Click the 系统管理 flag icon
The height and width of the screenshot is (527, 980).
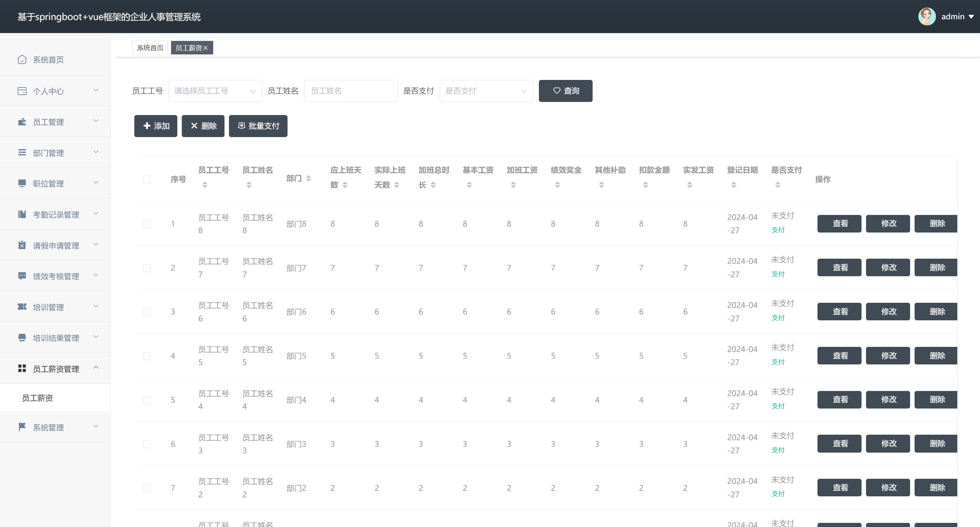click(x=22, y=427)
